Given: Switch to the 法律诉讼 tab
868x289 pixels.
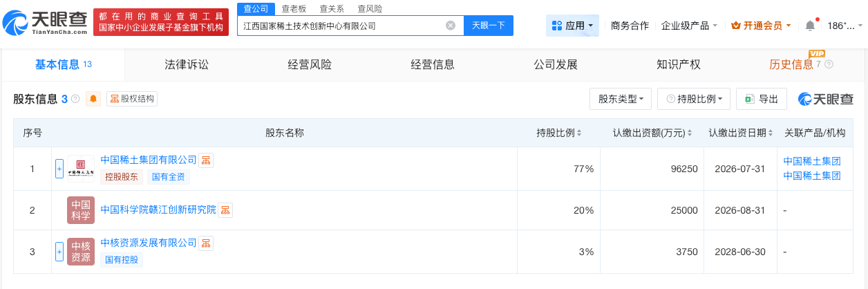Looking at the screenshot, I should click(187, 64).
